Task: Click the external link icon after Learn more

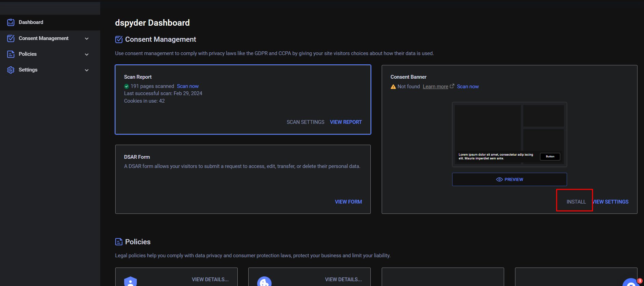Action: [x=452, y=86]
